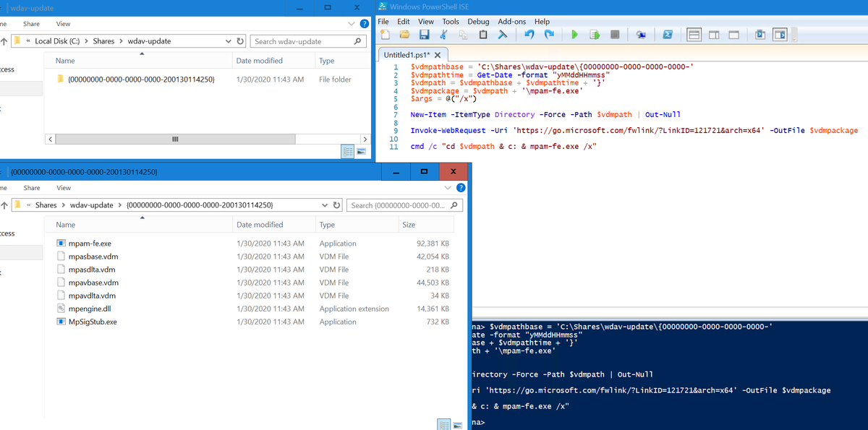Create a new script in PowerShell ISE

coord(386,35)
